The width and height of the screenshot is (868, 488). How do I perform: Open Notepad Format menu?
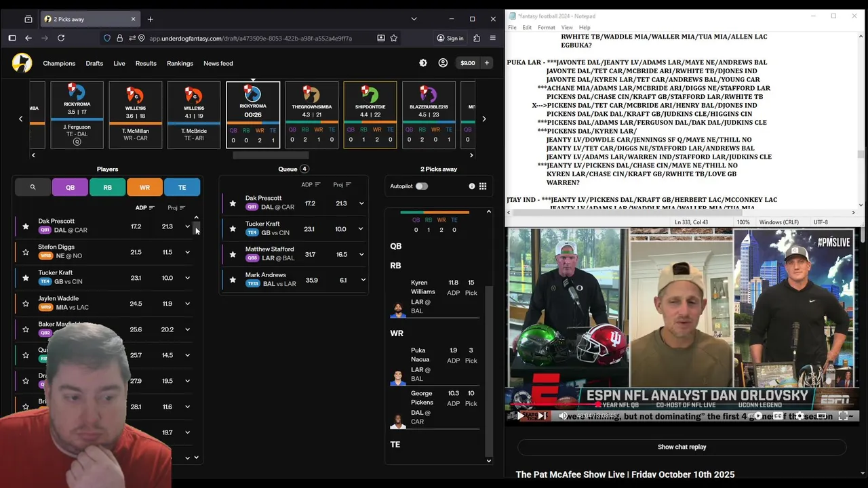pos(547,27)
